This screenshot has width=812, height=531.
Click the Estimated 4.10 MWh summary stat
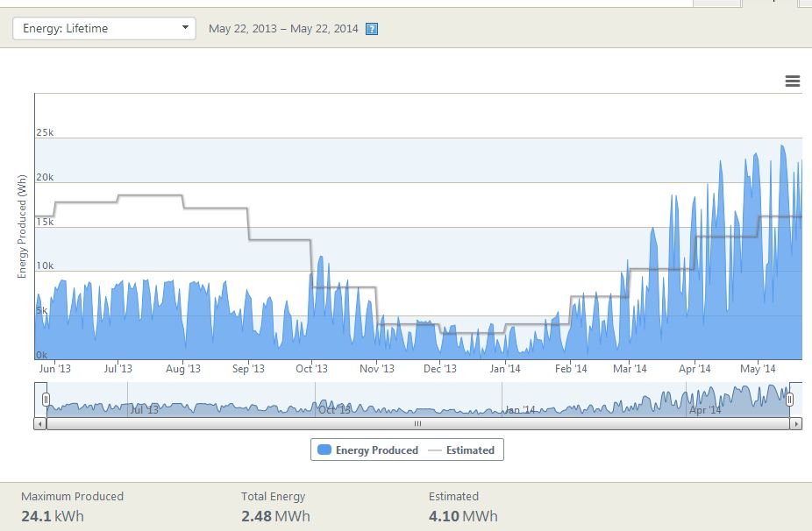click(x=462, y=506)
